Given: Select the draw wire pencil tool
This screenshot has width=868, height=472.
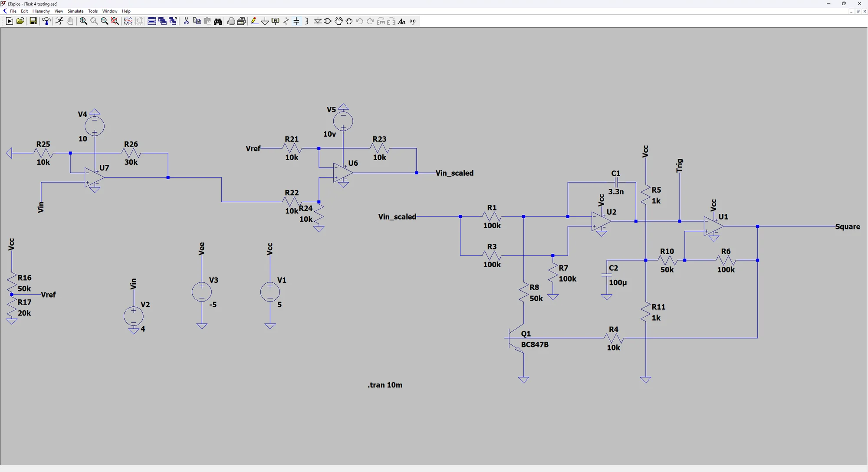Looking at the screenshot, I should (254, 21).
